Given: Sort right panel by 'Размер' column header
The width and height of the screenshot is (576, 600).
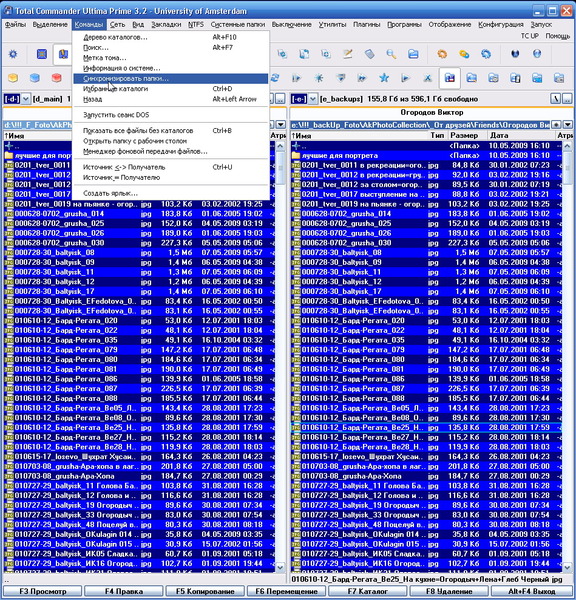Looking at the screenshot, I should 467,135.
